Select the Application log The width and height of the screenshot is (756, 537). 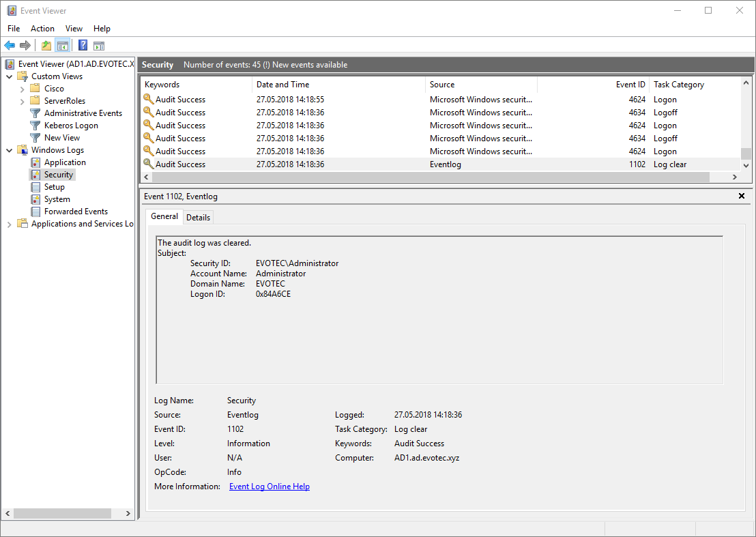65,162
